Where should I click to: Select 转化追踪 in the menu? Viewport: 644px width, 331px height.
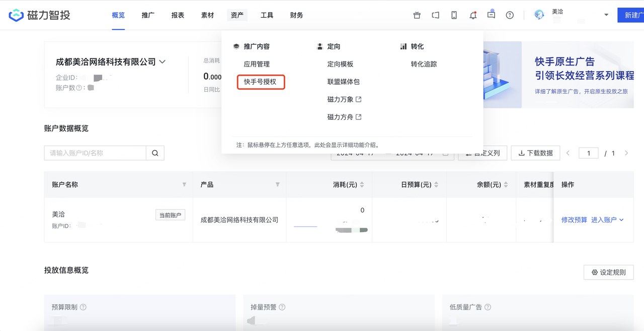click(x=424, y=64)
